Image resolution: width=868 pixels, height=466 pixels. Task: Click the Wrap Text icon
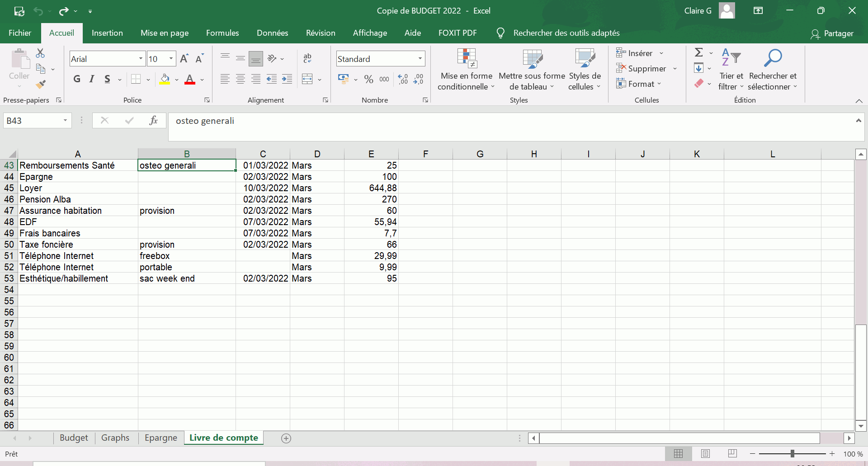(307, 58)
